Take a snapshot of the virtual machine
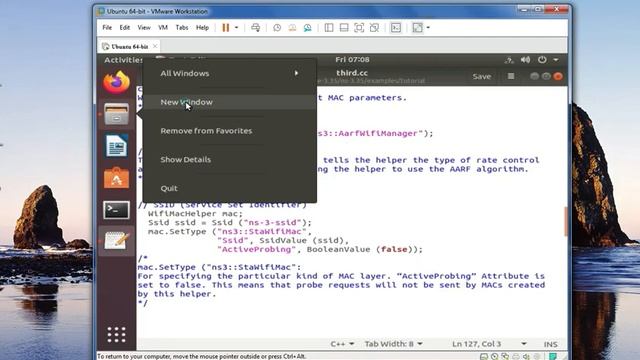This screenshot has height=360, width=640. click(277, 27)
